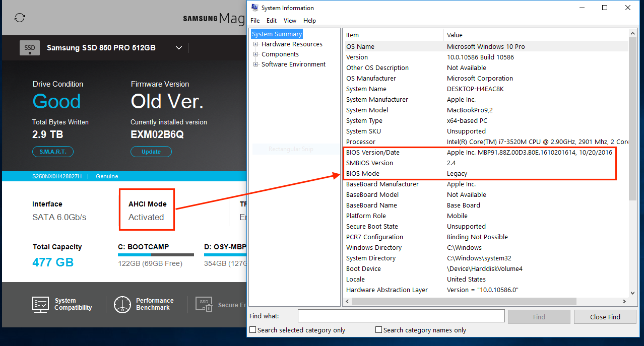
Task: Select System Summary in the tree
Action: tap(277, 34)
